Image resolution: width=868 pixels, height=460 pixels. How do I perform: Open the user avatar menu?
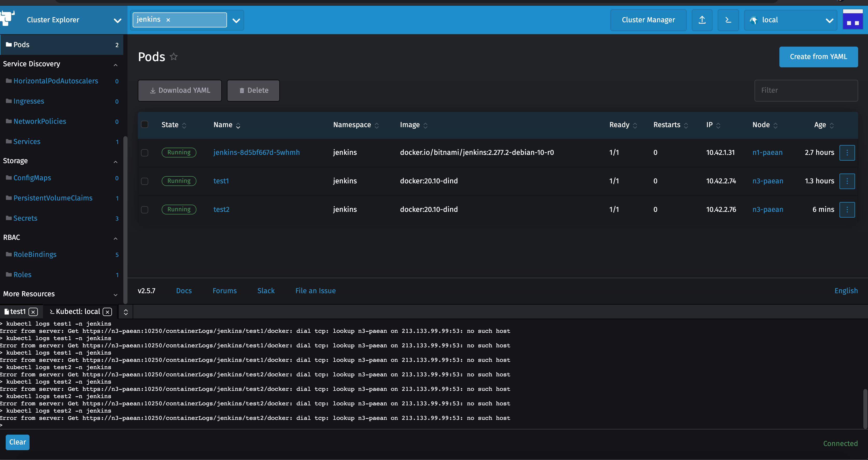[x=852, y=19]
